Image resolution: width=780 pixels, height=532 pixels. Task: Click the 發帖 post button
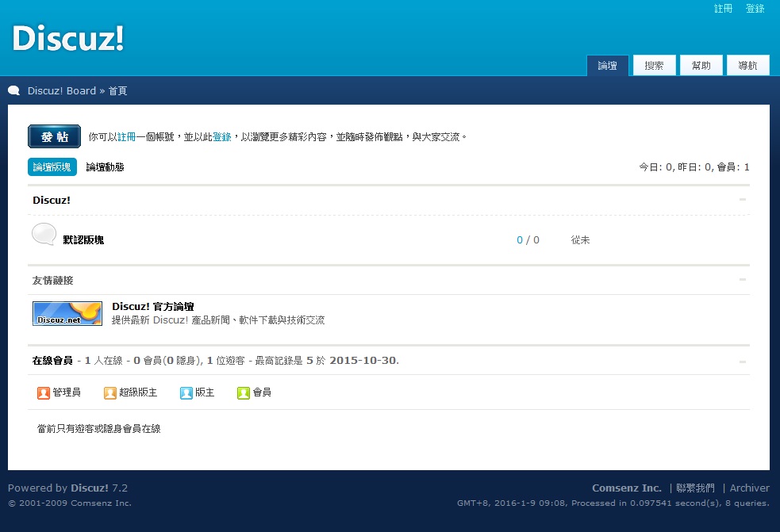54,136
